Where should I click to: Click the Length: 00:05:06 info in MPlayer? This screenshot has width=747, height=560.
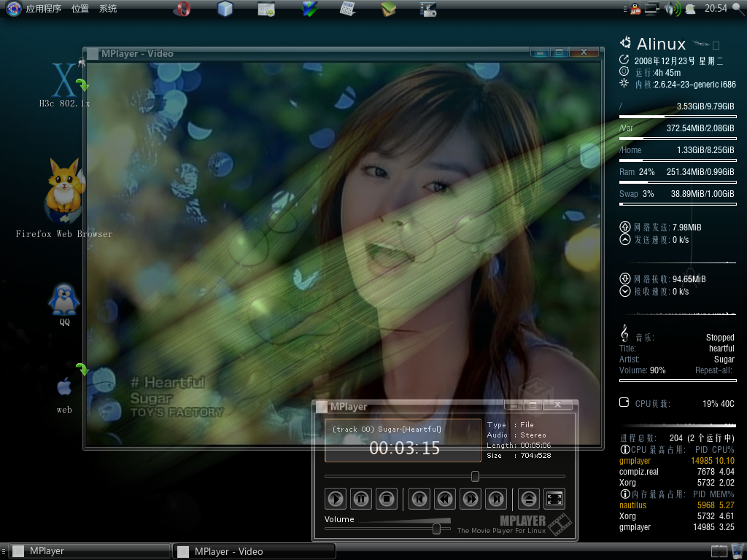coord(519,446)
